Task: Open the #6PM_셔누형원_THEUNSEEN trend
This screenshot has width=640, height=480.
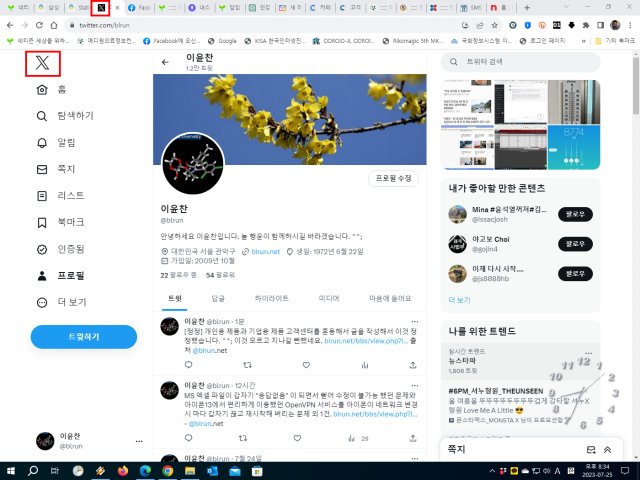Action: coord(496,391)
